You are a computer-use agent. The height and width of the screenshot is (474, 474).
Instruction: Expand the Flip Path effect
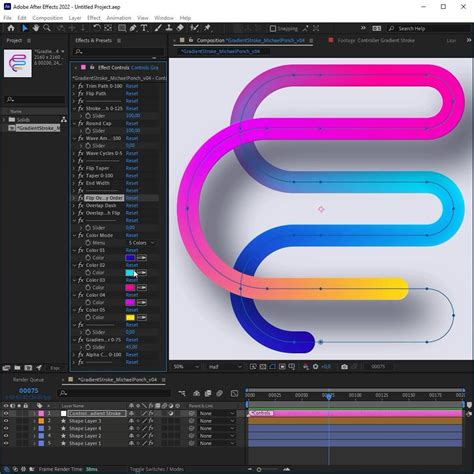74,94
